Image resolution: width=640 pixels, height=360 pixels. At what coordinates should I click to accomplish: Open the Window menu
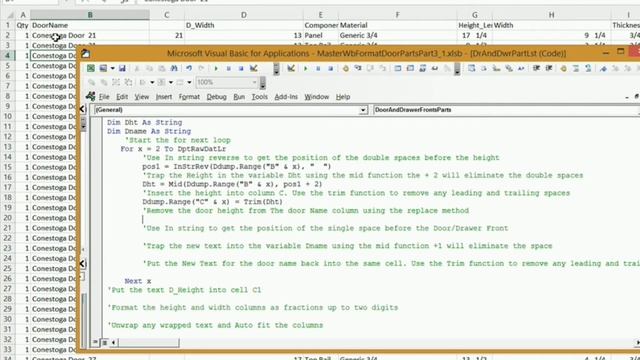coord(317,97)
